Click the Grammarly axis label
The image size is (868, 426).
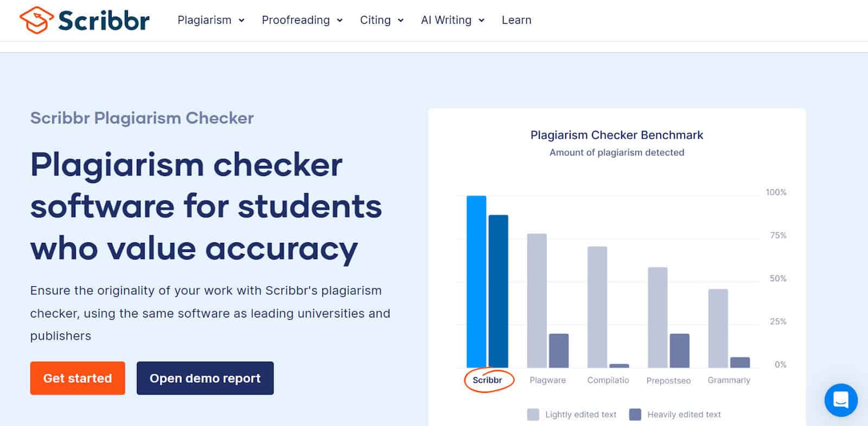729,380
